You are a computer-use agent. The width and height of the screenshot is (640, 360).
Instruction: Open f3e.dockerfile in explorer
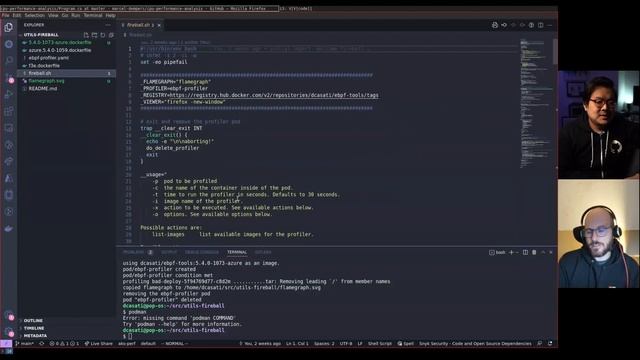tap(44, 66)
